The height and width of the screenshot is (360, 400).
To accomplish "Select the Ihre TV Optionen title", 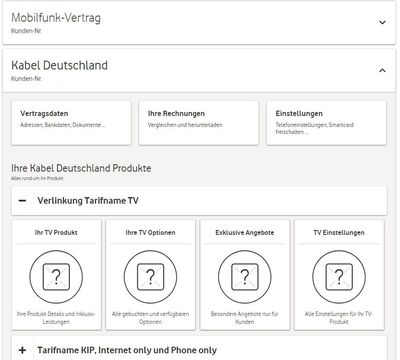I will click(x=150, y=232).
